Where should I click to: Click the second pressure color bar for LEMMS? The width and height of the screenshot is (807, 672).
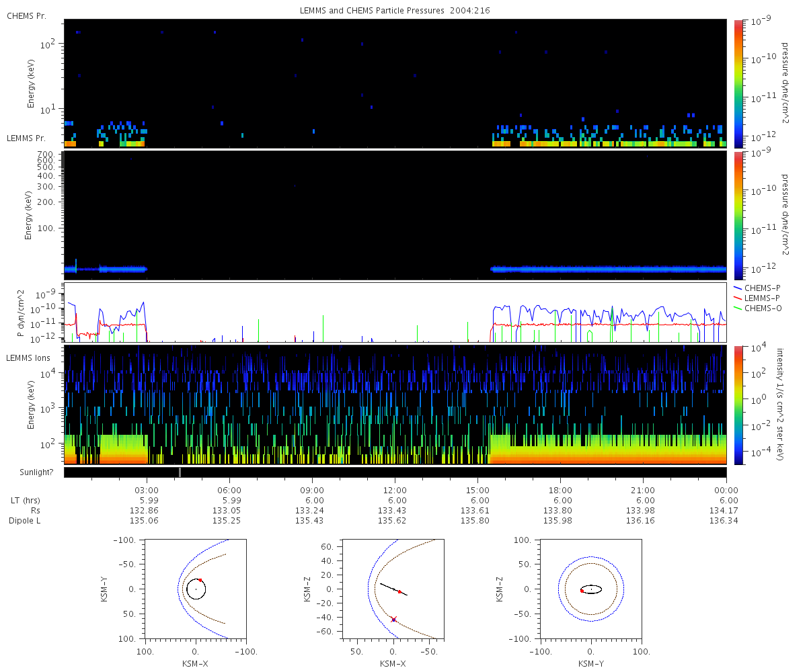pyautogui.click(x=737, y=216)
